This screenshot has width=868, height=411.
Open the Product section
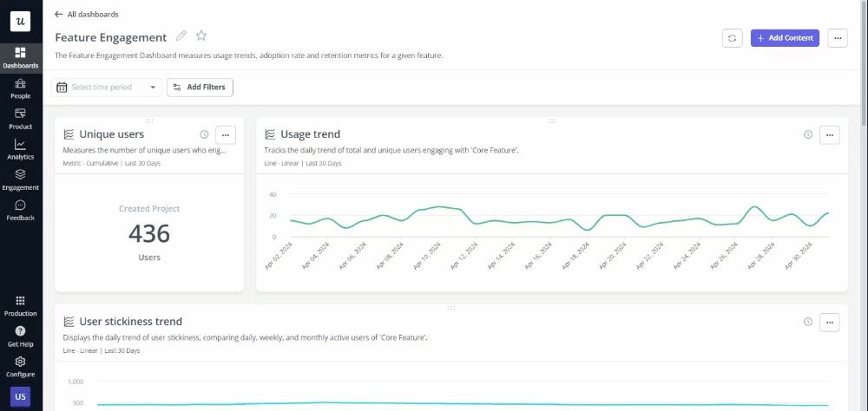point(21,119)
